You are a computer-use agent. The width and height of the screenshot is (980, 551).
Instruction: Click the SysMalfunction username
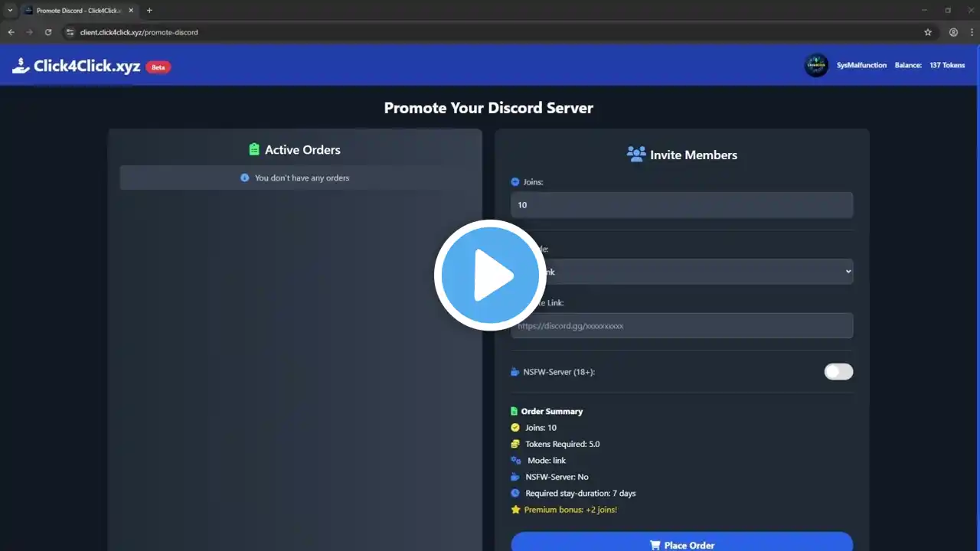pos(861,66)
